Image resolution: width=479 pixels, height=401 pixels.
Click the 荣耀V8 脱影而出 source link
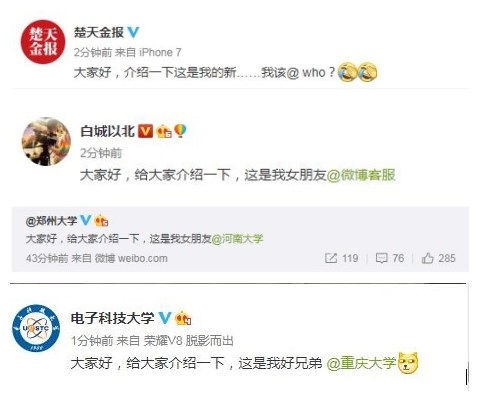click(188, 341)
